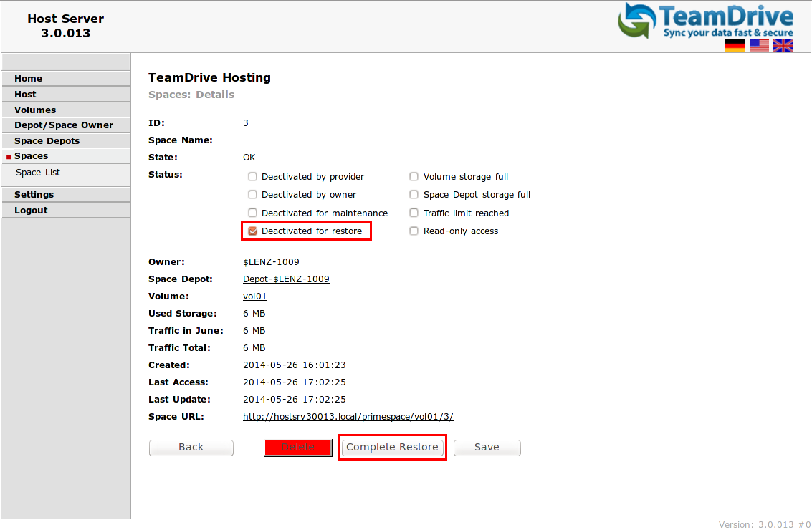Click the Host Server 3.0.013 title
Image resolution: width=812 pixels, height=530 pixels.
(x=65, y=26)
